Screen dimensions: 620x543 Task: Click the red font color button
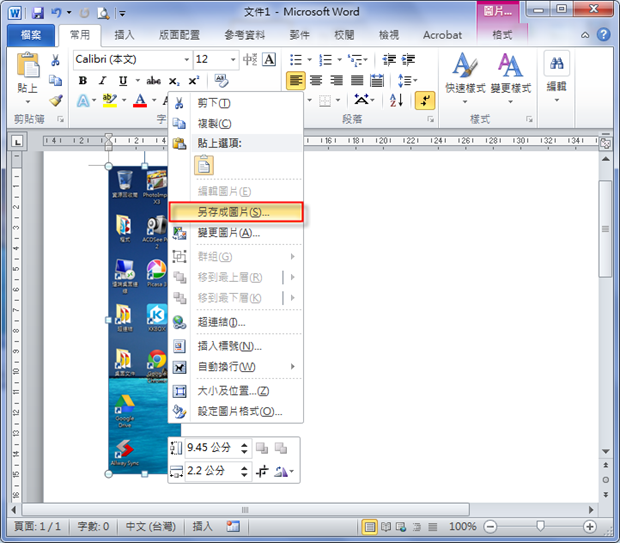[x=140, y=100]
